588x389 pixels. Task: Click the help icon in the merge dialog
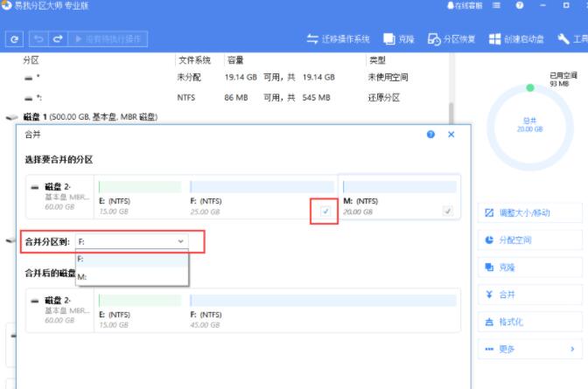point(430,135)
